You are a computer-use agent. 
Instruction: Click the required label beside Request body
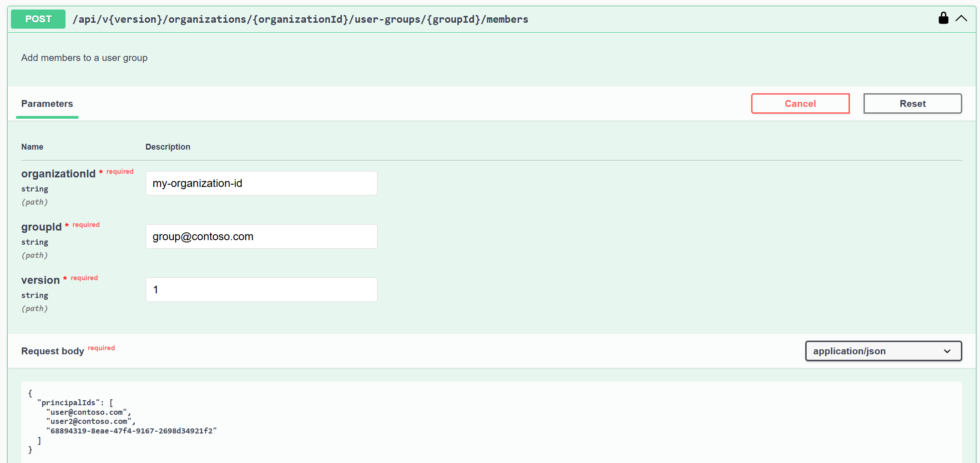point(101,347)
